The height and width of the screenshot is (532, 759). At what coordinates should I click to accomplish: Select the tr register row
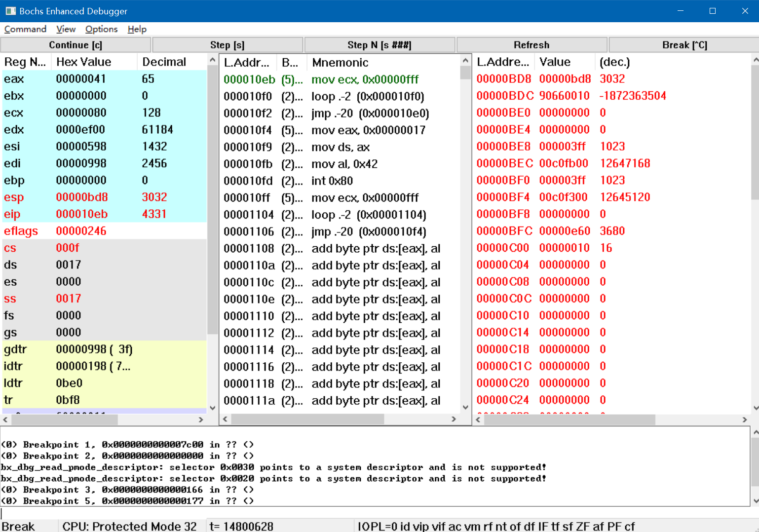point(104,400)
